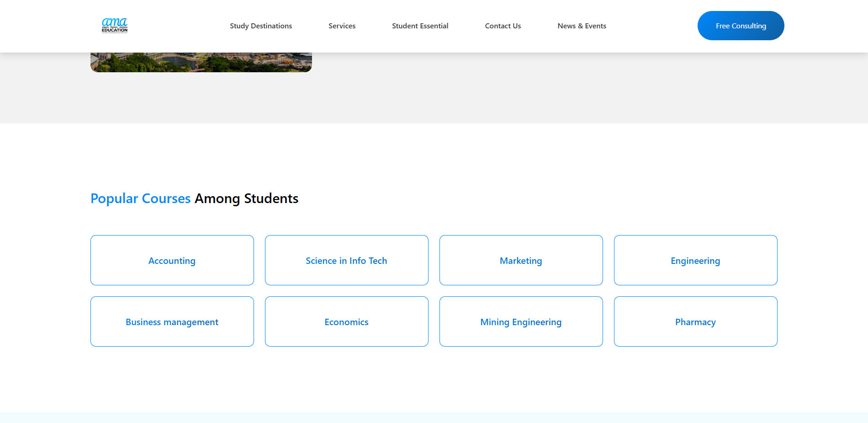Click the Economics course card
The height and width of the screenshot is (423, 868).
tap(346, 321)
